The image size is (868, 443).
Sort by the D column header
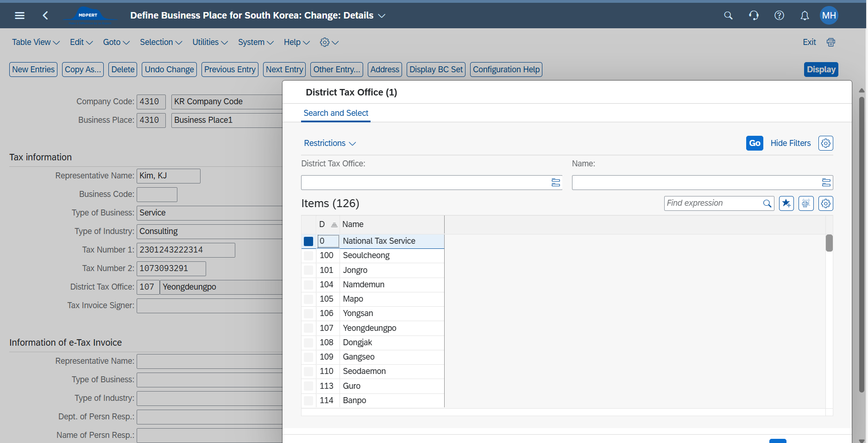(328, 224)
